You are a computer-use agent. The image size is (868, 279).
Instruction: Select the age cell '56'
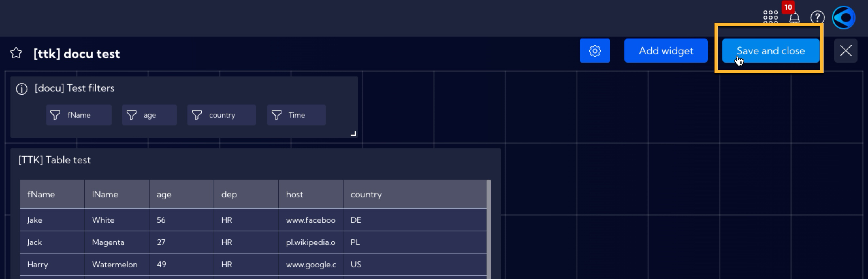click(182, 220)
